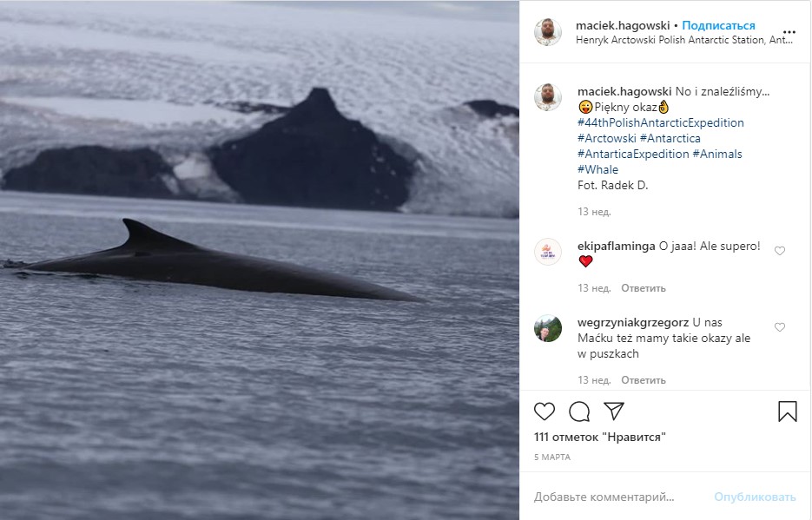Image resolution: width=812 pixels, height=520 pixels.
Task: Open the #Whale hashtag
Action: click(x=597, y=169)
